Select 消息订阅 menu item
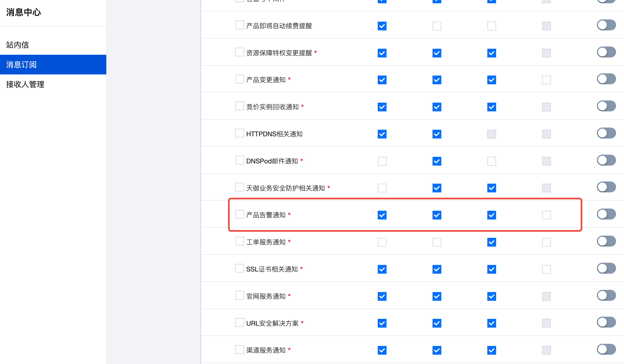 21,65
